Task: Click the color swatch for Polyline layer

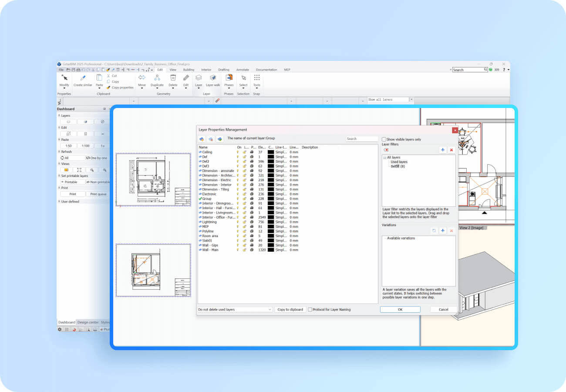Action: (270, 231)
